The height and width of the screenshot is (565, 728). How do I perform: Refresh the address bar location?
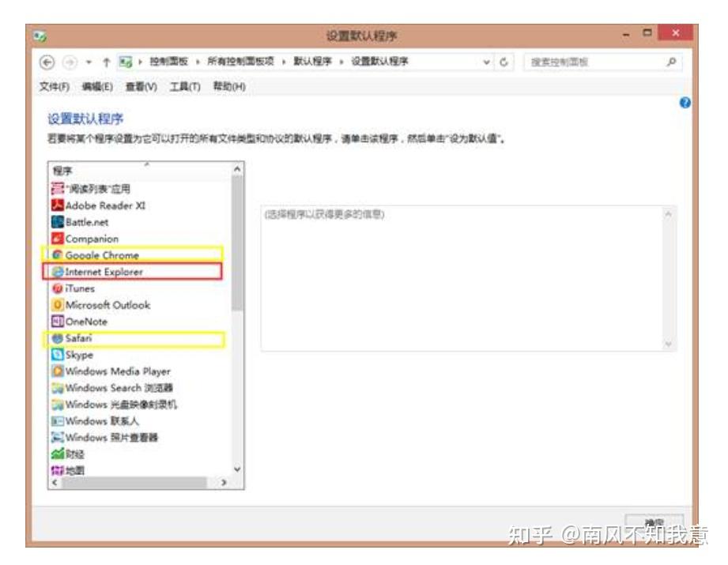(504, 62)
